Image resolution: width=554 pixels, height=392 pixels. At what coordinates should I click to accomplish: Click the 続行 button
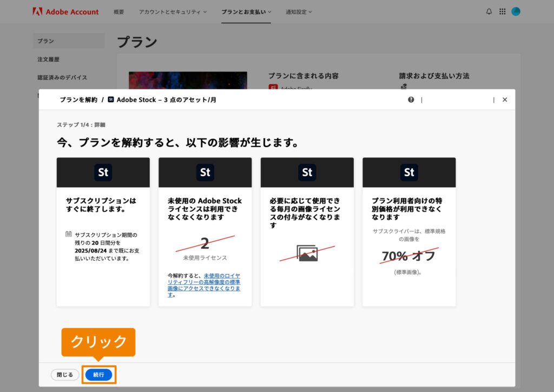click(98, 375)
